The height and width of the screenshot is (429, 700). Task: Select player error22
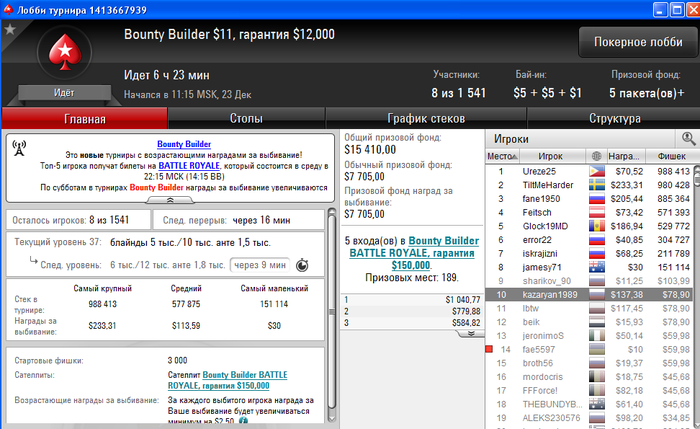pos(589,240)
